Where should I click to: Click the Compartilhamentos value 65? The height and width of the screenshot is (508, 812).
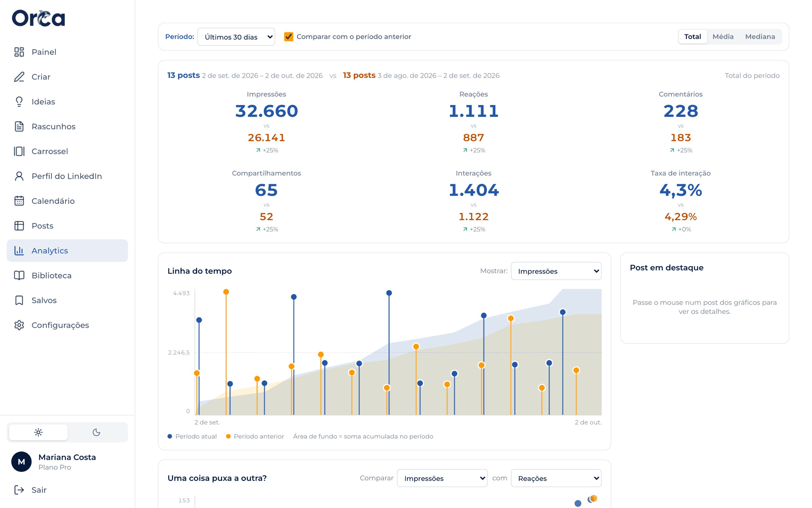[267, 190]
